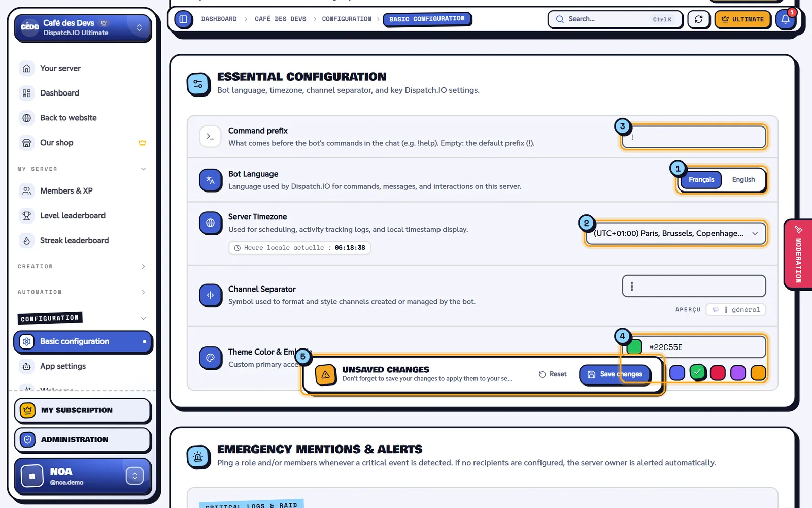Image resolution: width=812 pixels, height=508 pixels.
Task: Click the Channel Separator input field
Action: pyautogui.click(x=694, y=286)
